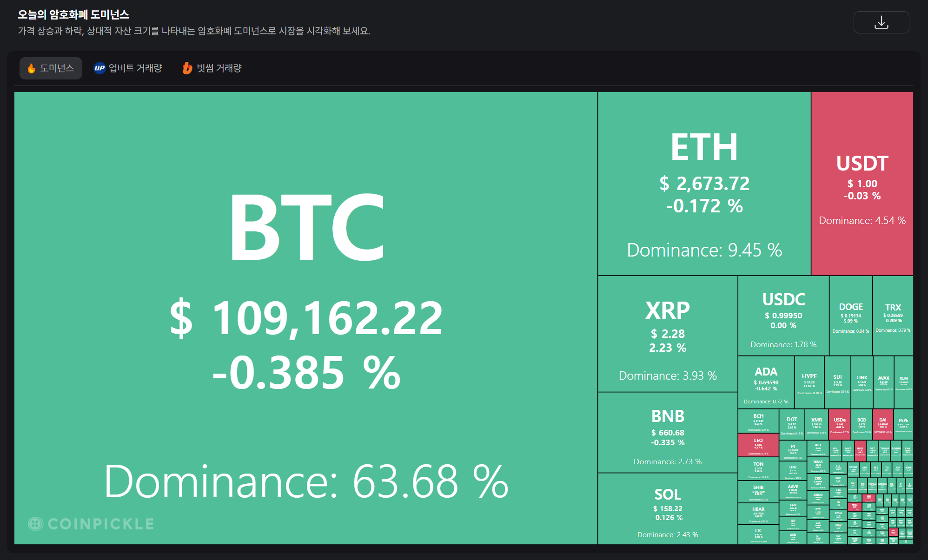Click the HYPE tile
This screenshot has width=928, height=560.
(809, 382)
